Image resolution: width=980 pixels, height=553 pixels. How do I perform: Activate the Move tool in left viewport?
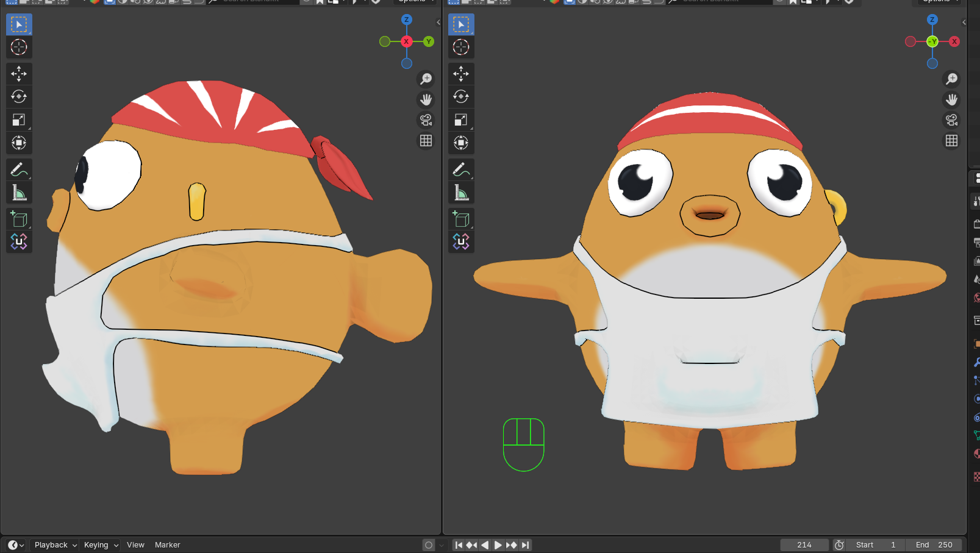(x=19, y=74)
